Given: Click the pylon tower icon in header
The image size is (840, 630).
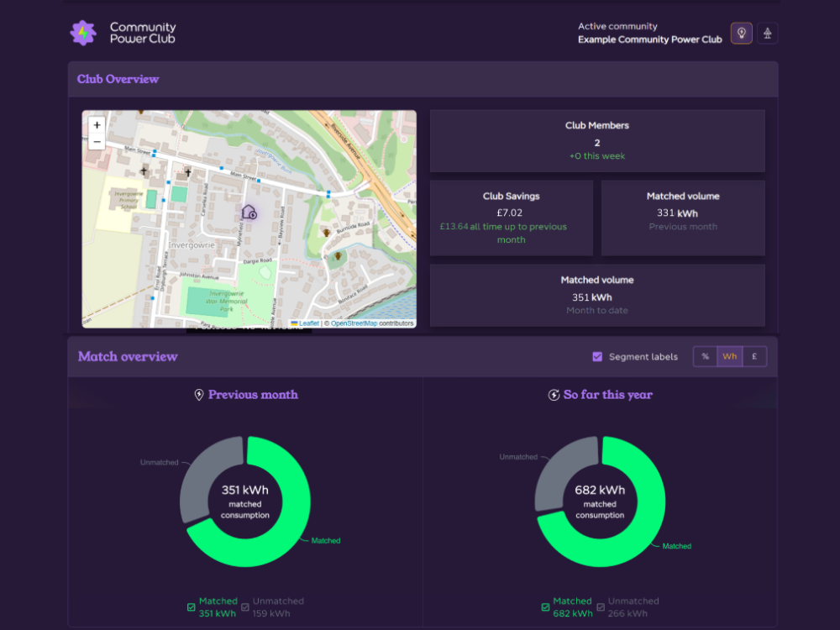Looking at the screenshot, I should coord(768,34).
